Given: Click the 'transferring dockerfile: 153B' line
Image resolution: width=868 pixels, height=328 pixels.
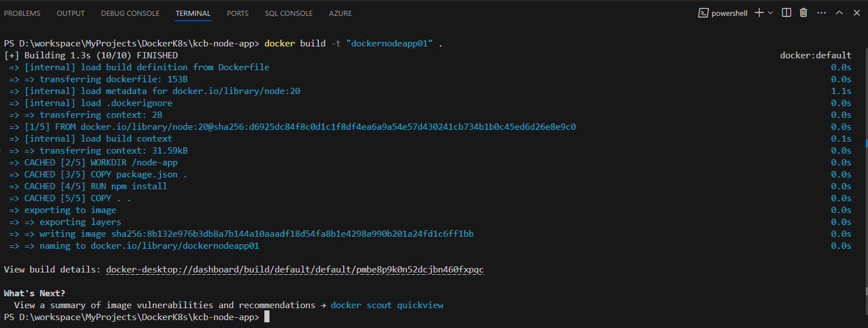Looking at the screenshot, I should click(x=98, y=79).
